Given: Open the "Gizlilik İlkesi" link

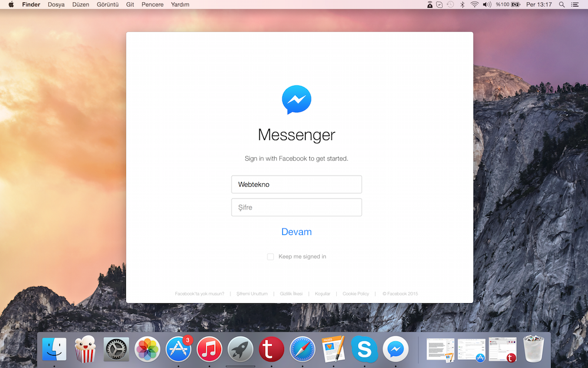Looking at the screenshot, I should [x=291, y=294].
